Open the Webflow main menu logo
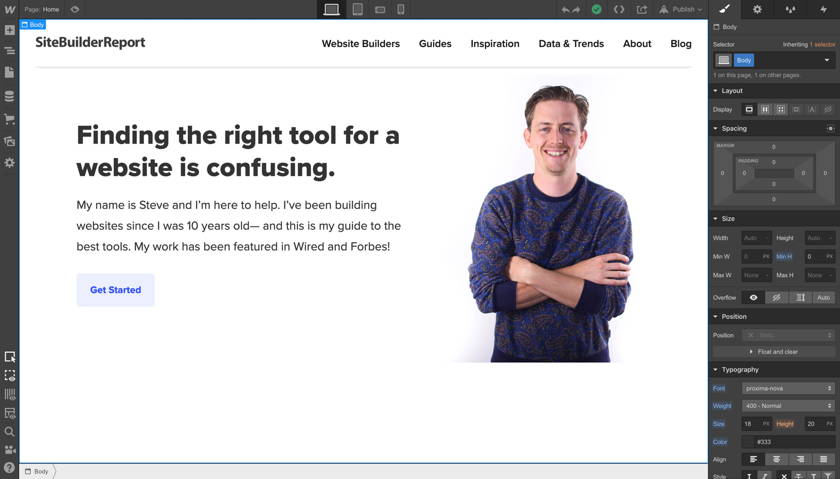The height and width of the screenshot is (479, 840). (x=10, y=9)
